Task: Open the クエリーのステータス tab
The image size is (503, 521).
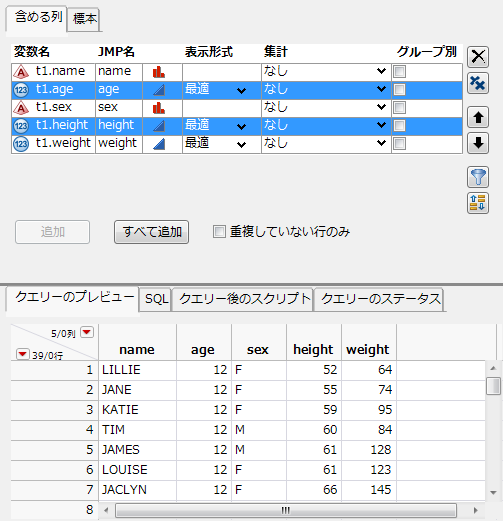Action: [x=379, y=299]
